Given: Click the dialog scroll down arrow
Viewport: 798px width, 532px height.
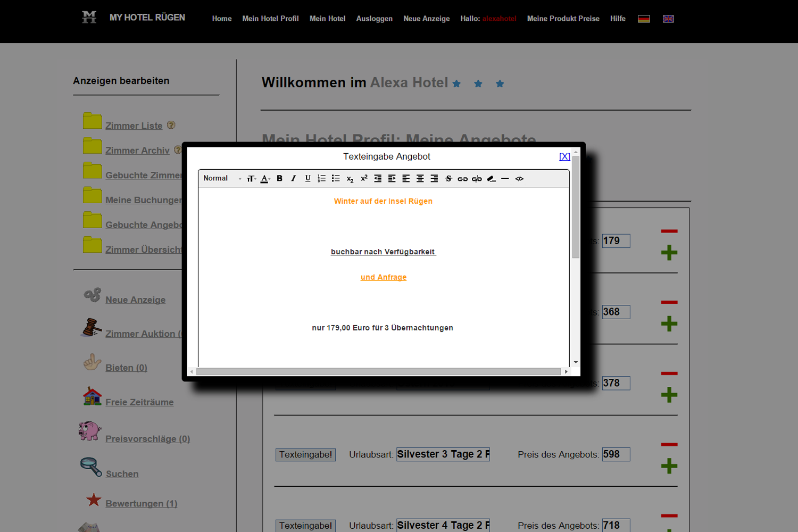Looking at the screenshot, I should [576, 362].
